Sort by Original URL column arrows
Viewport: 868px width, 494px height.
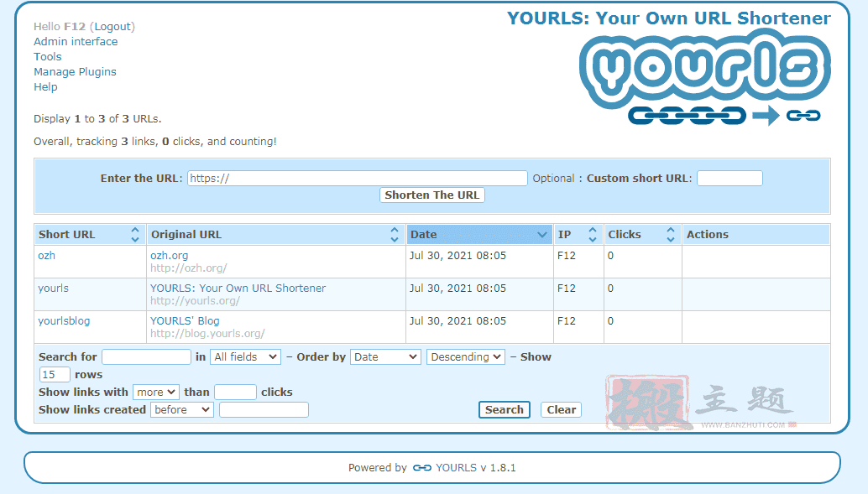pos(395,235)
